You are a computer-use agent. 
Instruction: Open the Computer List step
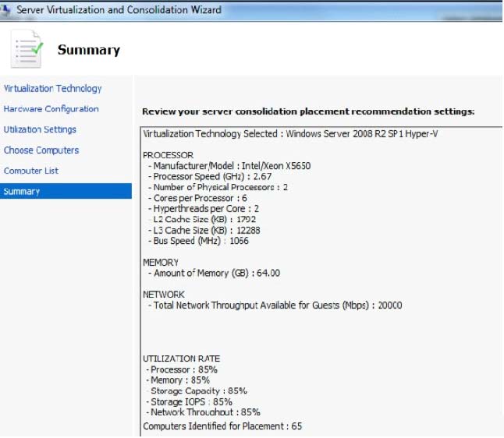tap(31, 171)
